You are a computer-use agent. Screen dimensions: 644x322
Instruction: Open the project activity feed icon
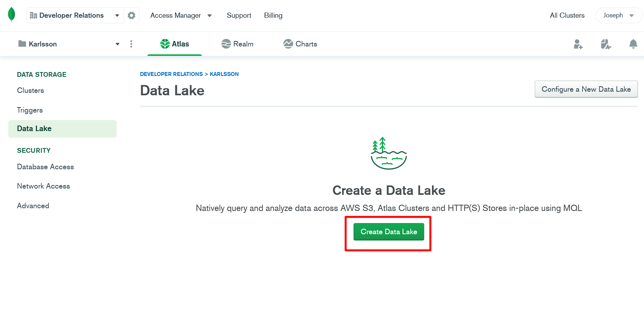pos(606,44)
